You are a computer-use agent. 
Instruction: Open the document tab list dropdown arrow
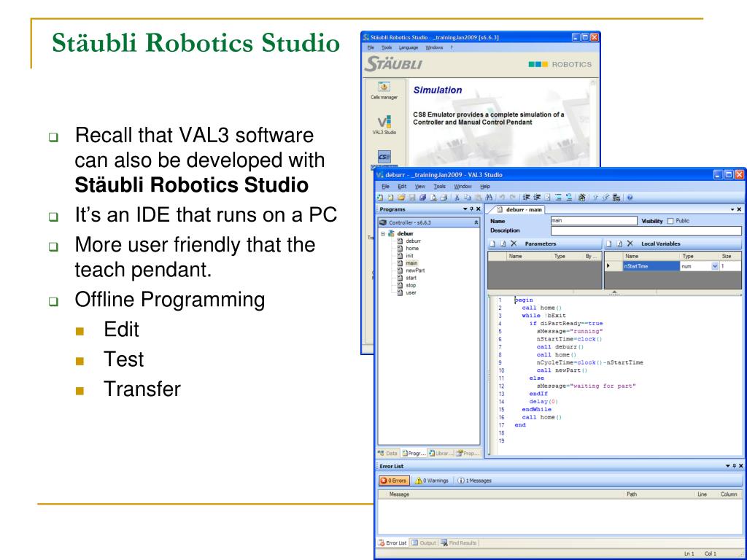(732, 209)
